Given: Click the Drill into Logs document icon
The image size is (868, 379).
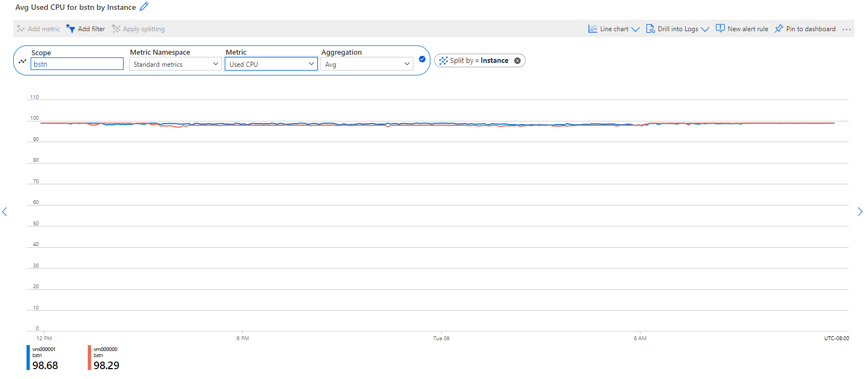Looking at the screenshot, I should point(650,29).
